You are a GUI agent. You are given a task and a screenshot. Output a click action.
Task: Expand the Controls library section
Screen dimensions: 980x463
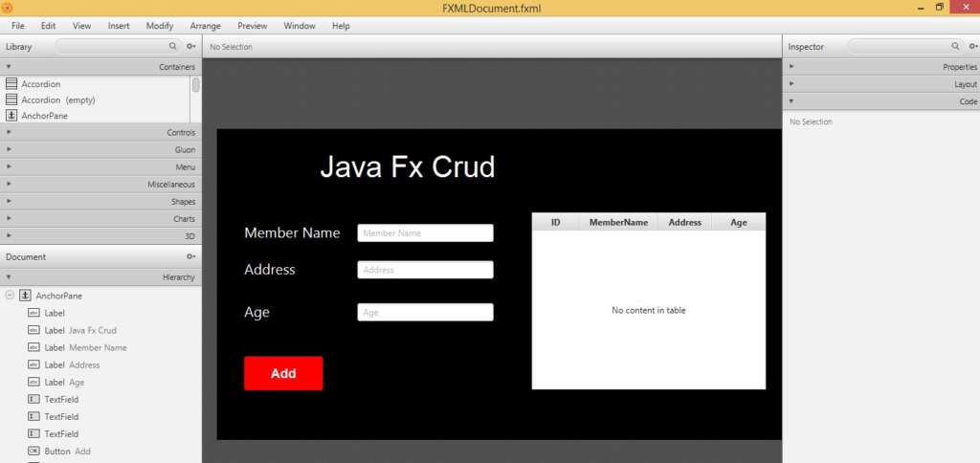[x=100, y=132]
